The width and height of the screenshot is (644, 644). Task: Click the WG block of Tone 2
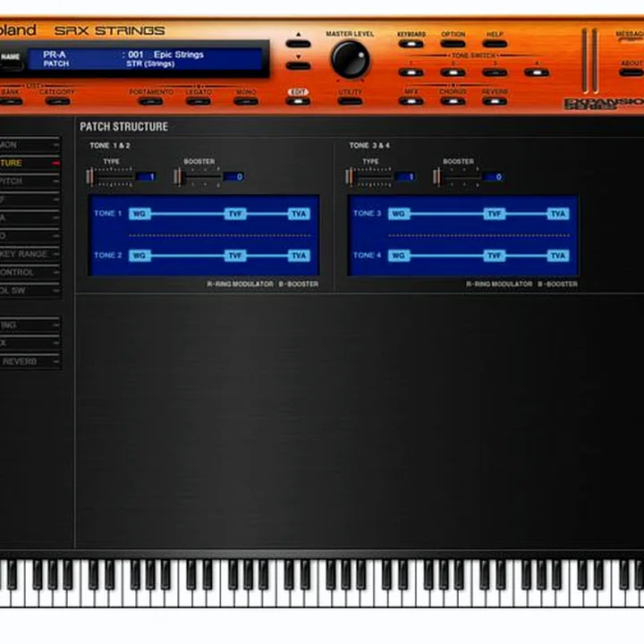[140, 256]
